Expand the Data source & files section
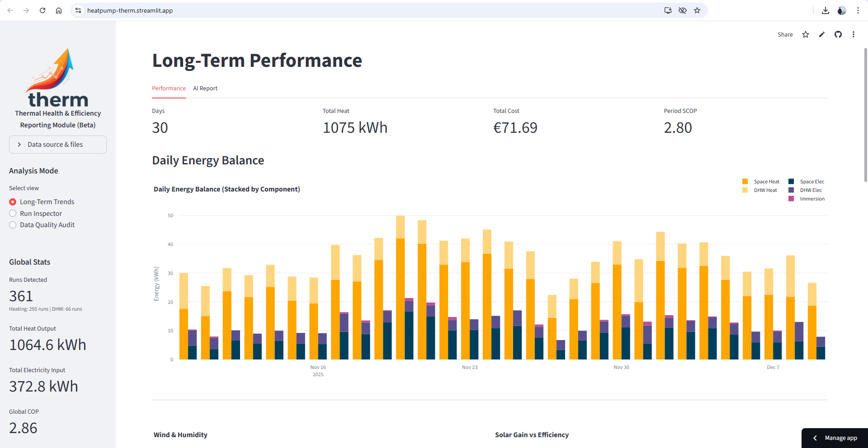Screen dimensions: 868x448 click(58, 145)
